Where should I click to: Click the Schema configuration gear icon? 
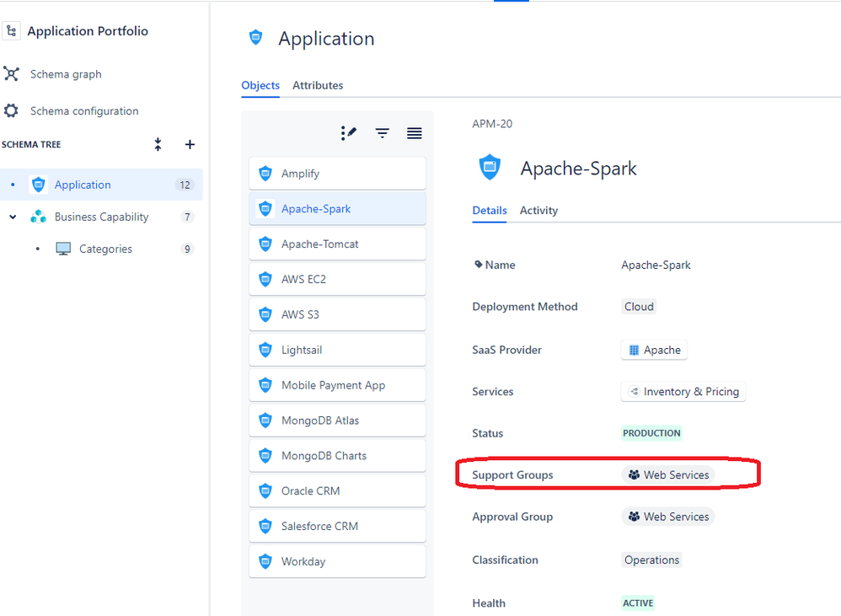tap(11, 111)
